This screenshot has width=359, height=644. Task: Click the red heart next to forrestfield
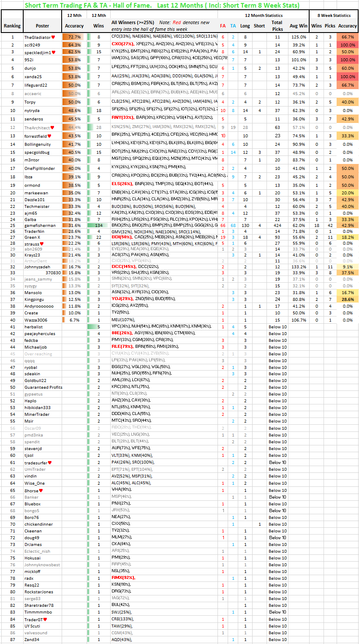pyautogui.click(x=49, y=136)
